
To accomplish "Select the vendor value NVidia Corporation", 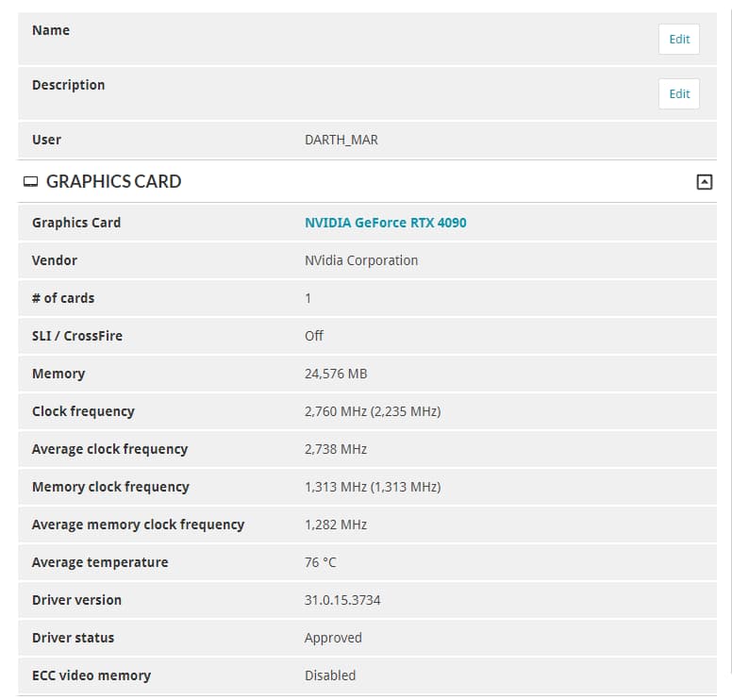I will (361, 260).
